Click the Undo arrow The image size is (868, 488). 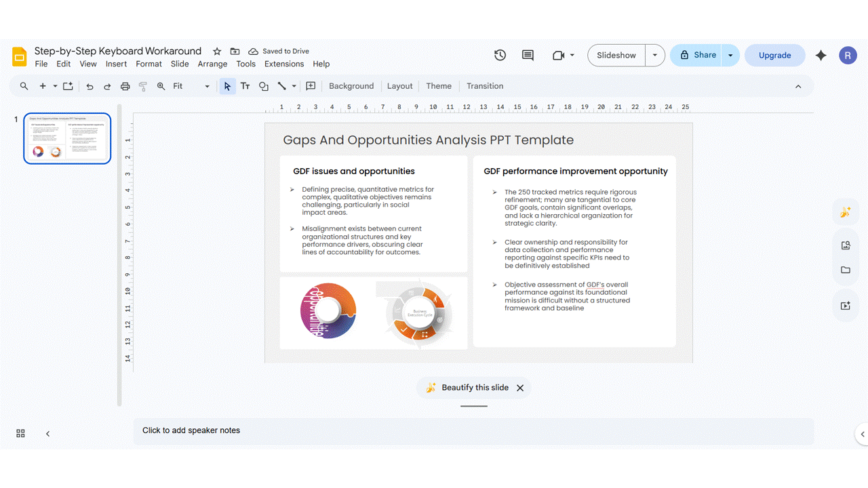point(90,86)
